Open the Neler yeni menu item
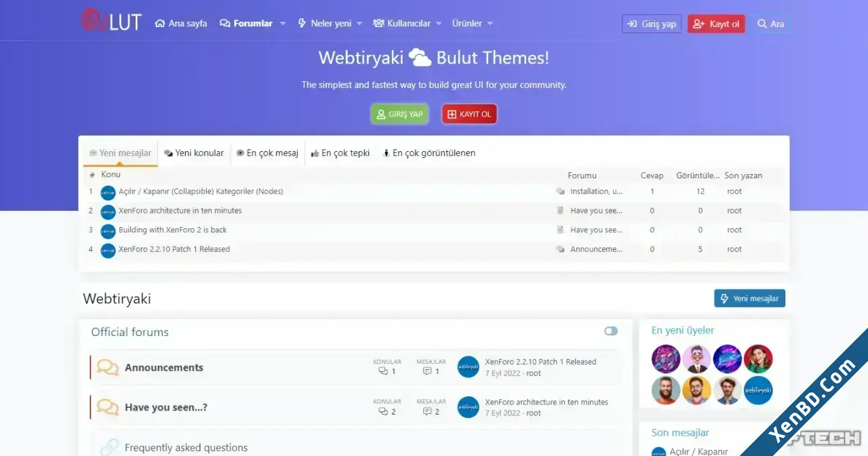868x456 pixels. coord(324,23)
